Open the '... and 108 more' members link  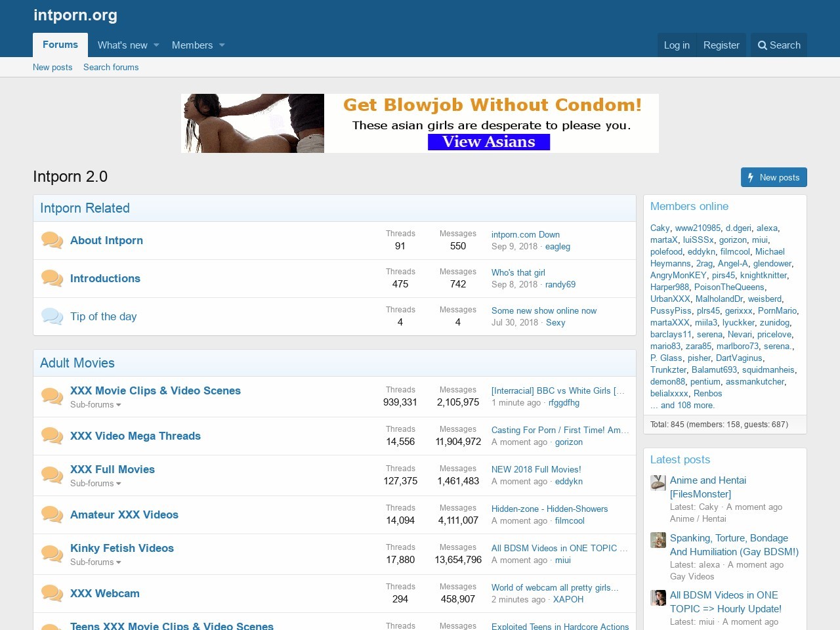click(682, 405)
